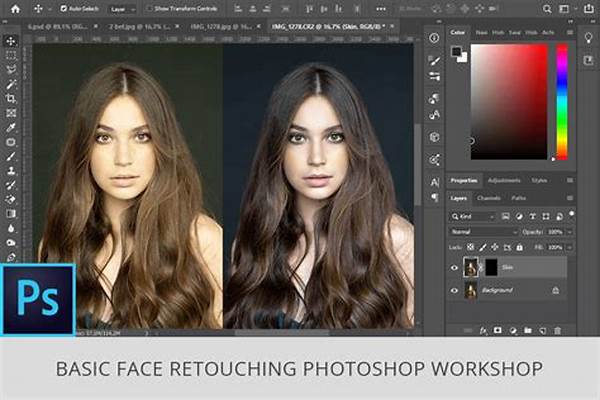The width and height of the screenshot is (600, 400).
Task: Select the Brush tool
Action: 11,157
